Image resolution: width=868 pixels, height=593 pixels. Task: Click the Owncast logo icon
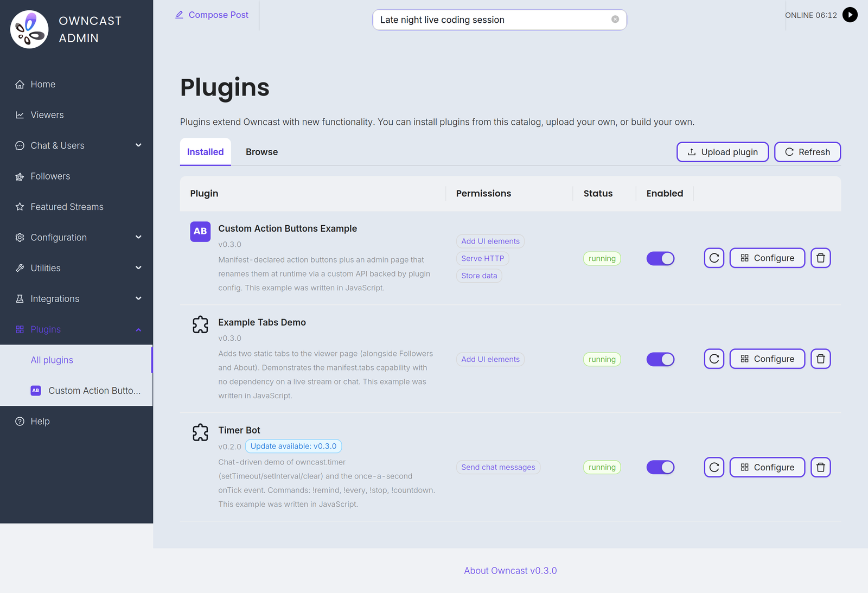pyautogui.click(x=29, y=29)
